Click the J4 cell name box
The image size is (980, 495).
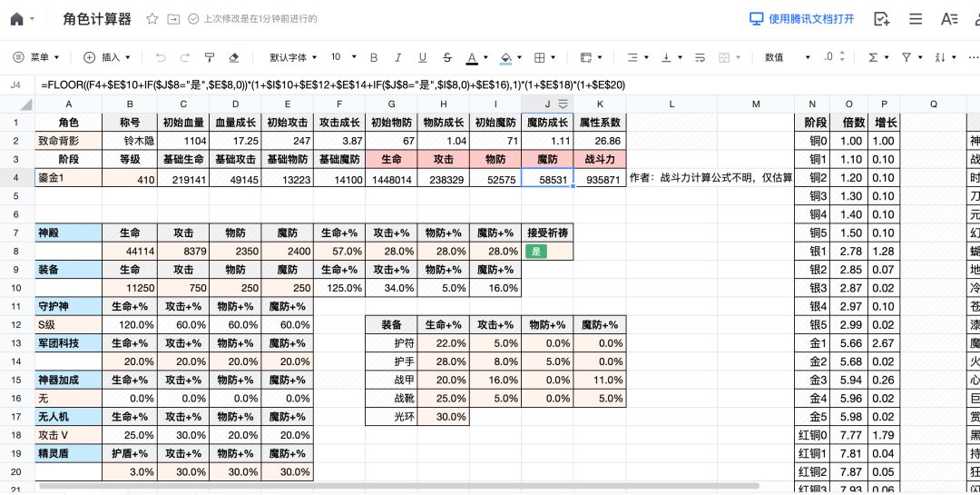[16, 84]
